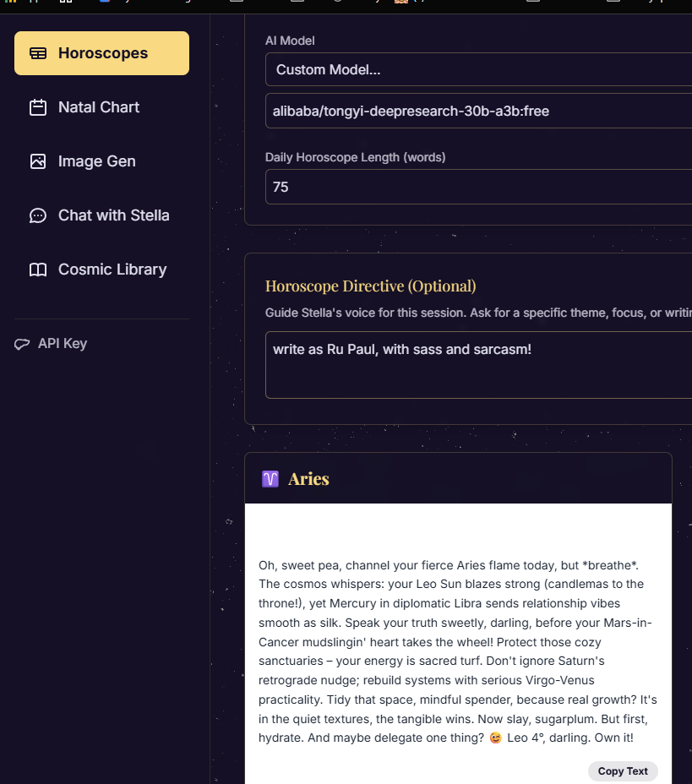
Task: Focus the custom model name field
Action: point(478,111)
